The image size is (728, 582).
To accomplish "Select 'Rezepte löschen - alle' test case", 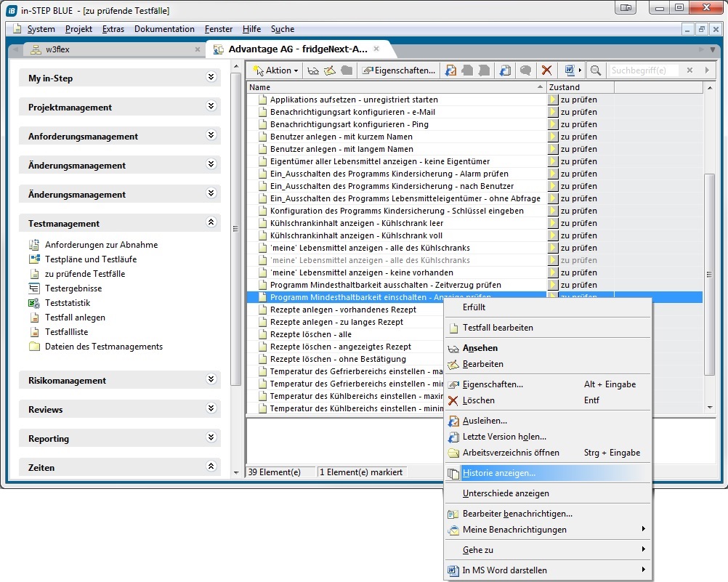I will click(x=310, y=334).
